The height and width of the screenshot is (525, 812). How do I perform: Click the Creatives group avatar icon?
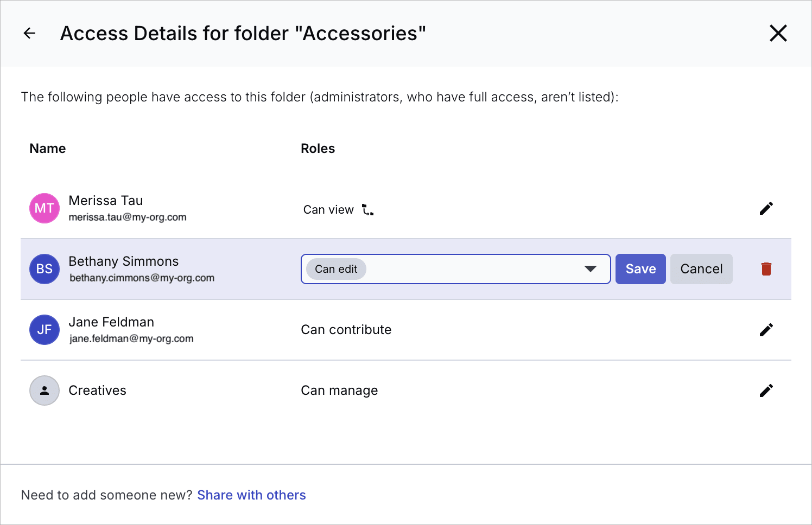(45, 390)
